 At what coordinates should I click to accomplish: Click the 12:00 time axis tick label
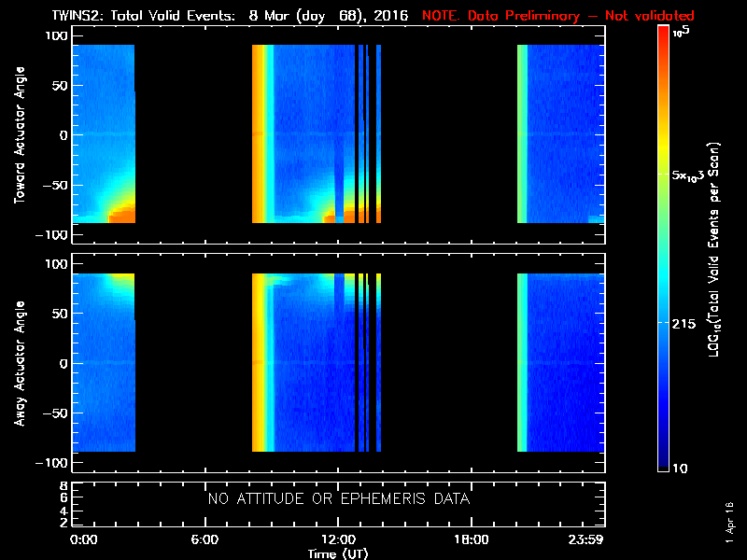coord(337,540)
